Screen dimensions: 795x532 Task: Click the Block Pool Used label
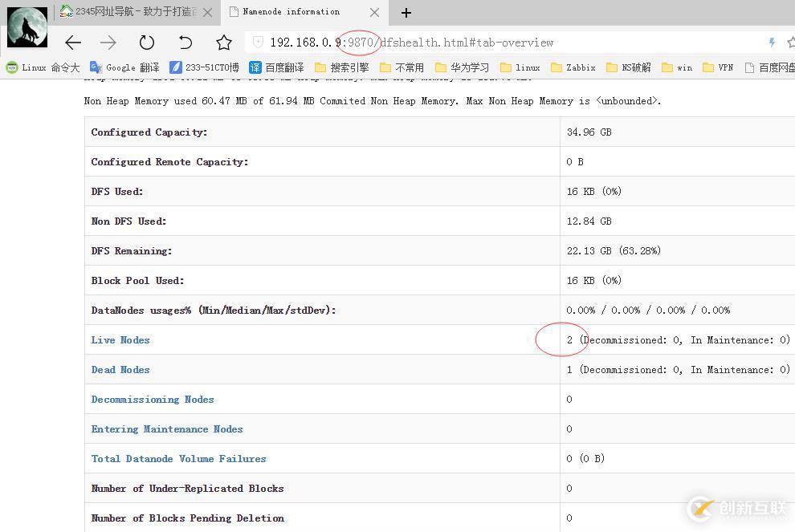coord(137,281)
